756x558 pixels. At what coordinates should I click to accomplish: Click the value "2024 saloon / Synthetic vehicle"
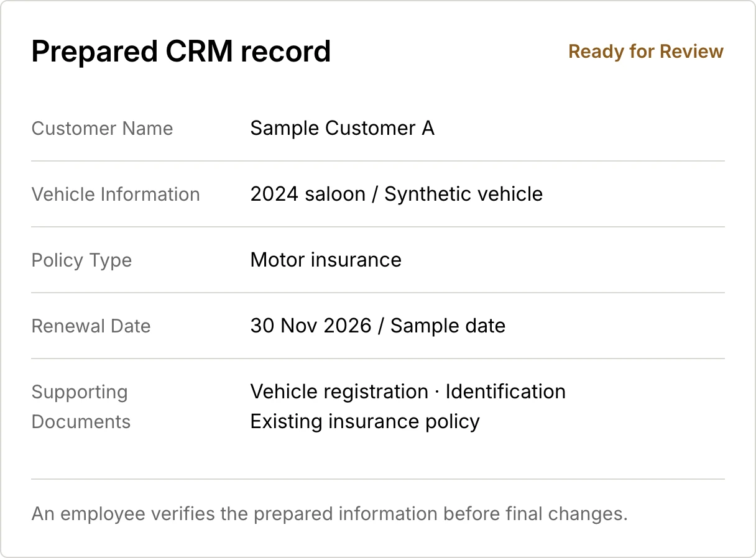coord(397,194)
